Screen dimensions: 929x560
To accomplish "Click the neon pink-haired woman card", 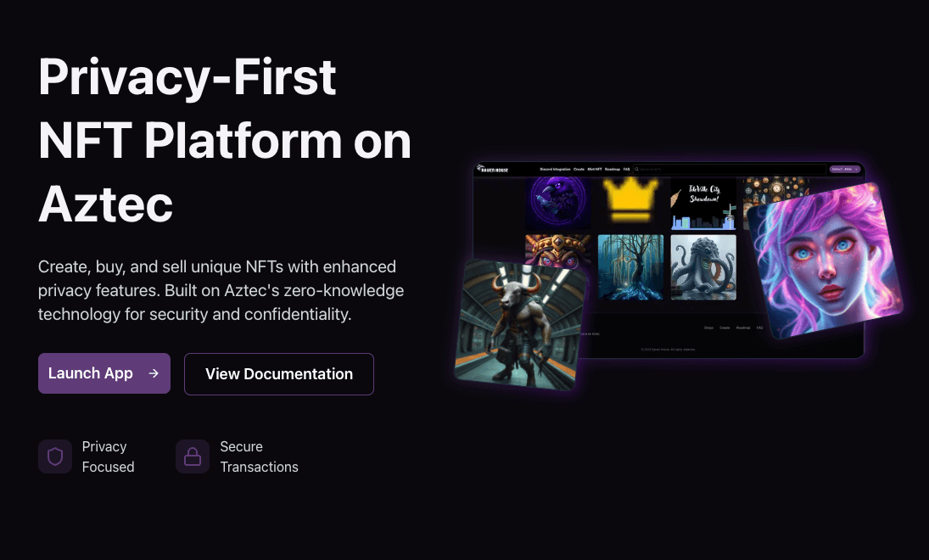I will 825,260.
